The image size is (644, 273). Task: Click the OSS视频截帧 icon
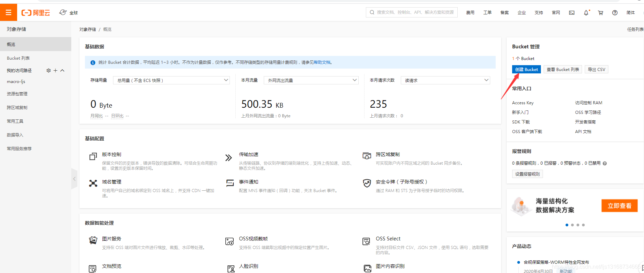tap(230, 241)
